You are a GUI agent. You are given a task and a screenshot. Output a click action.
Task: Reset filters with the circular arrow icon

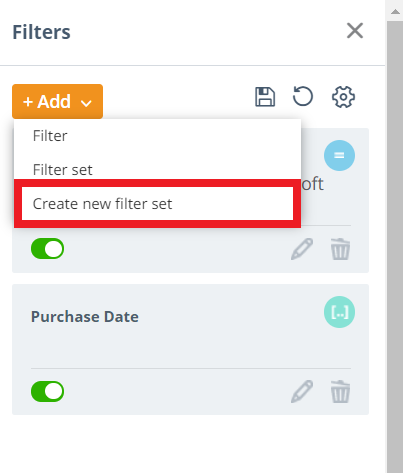pos(303,96)
